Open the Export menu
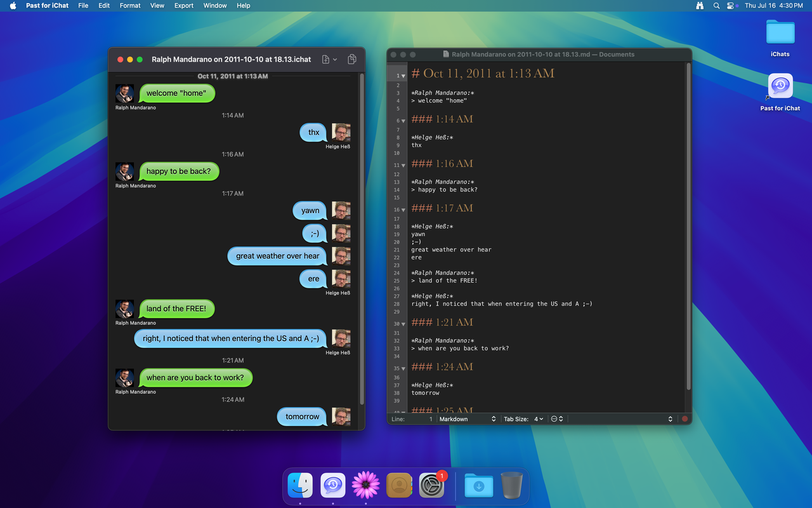Screen dimensions: 812x508 pyautogui.click(x=184, y=6)
